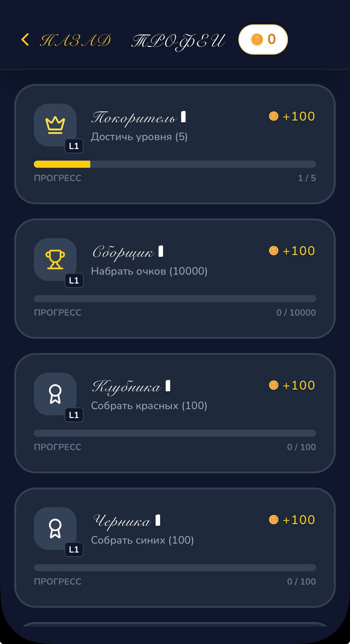Select the crown icon on Покоритель trophy
350x644 pixels.
tap(55, 125)
